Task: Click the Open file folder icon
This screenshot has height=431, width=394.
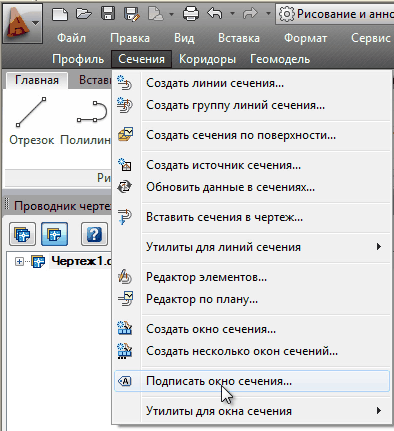Action: click(83, 14)
